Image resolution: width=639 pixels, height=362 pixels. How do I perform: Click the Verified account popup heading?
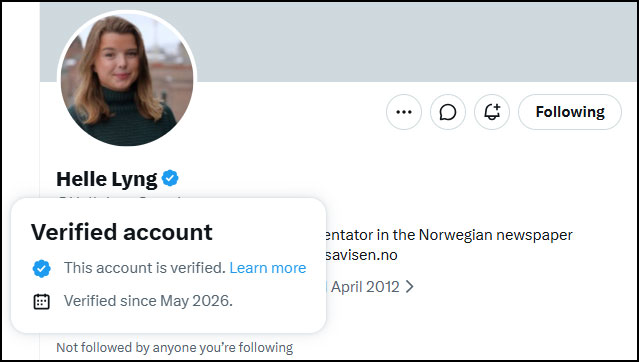tap(122, 232)
